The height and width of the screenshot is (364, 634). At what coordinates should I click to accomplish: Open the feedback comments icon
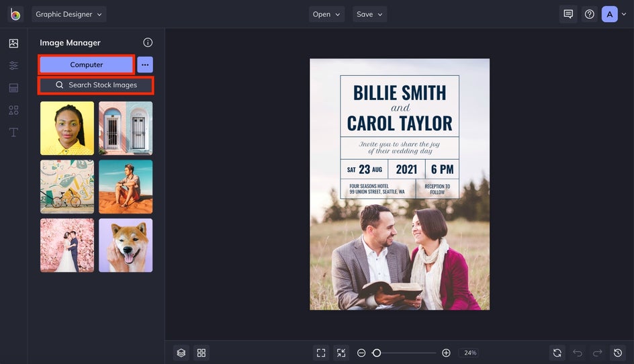(x=568, y=14)
